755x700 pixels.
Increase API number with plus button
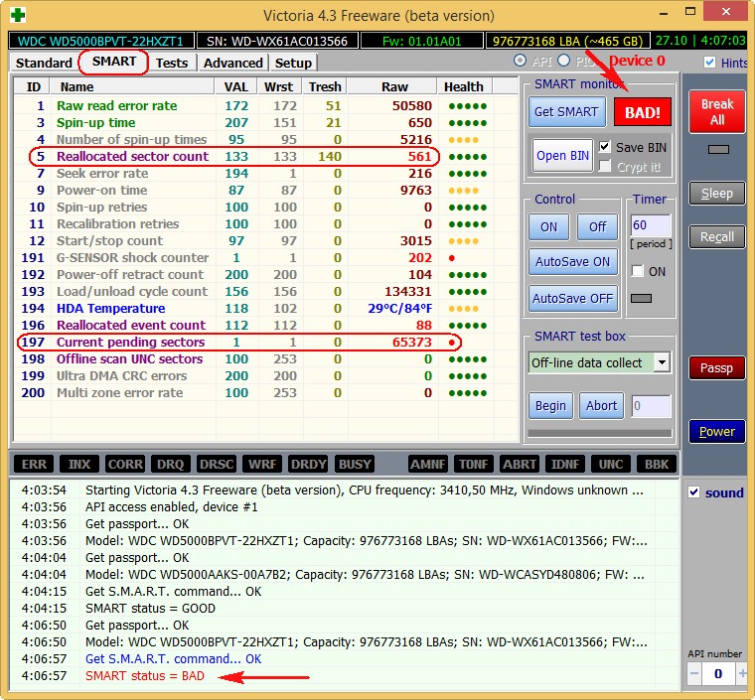(x=742, y=673)
